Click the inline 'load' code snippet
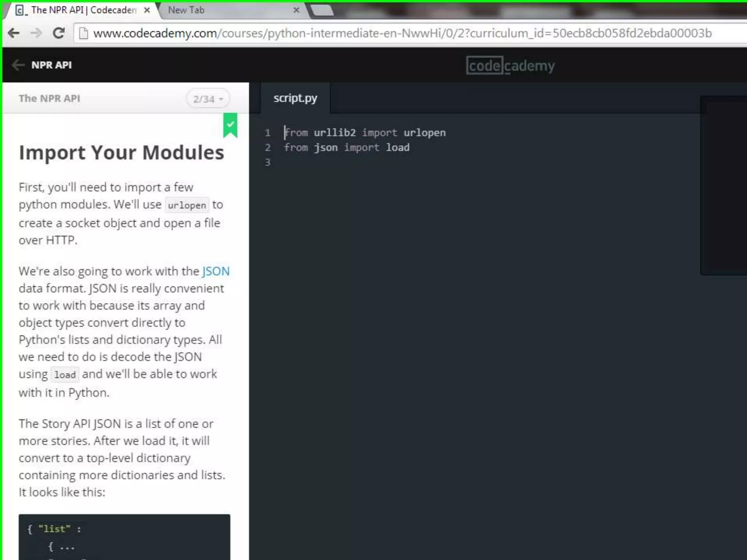The width and height of the screenshot is (747, 560). (65, 374)
